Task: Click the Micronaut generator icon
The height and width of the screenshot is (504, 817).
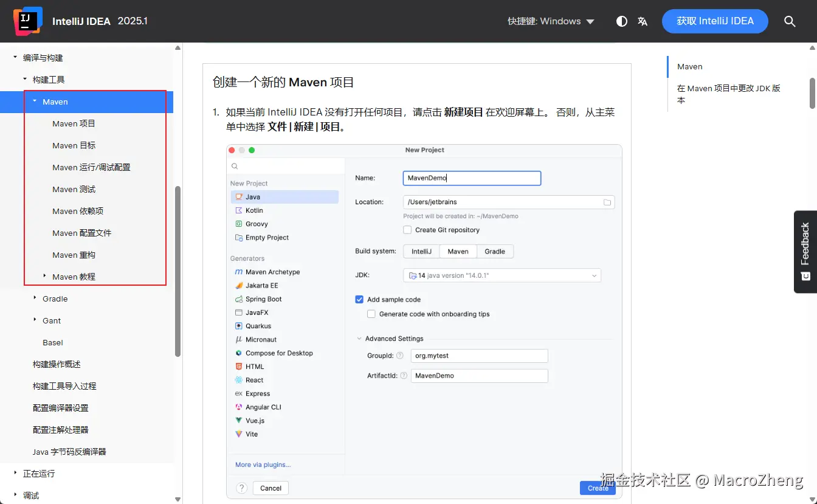Action: 239,339
